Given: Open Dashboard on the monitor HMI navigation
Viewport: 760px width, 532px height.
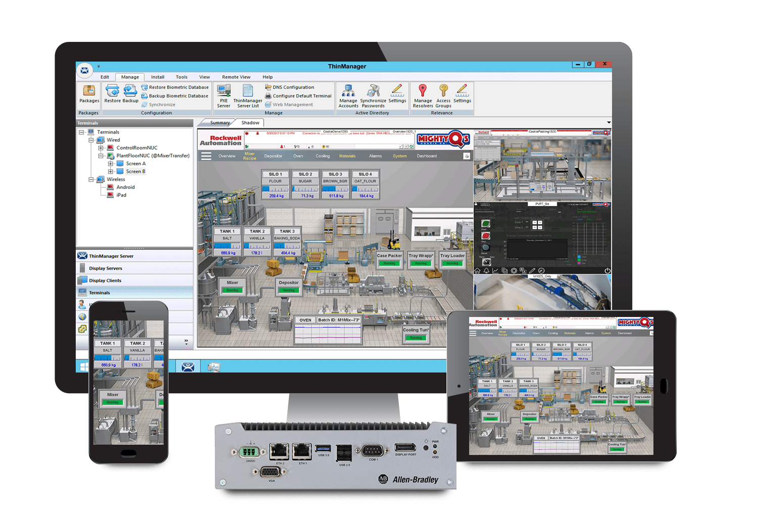Looking at the screenshot, I should click(427, 156).
